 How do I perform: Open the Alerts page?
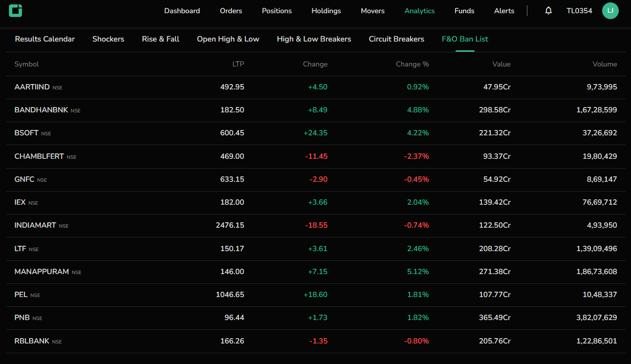coord(504,11)
